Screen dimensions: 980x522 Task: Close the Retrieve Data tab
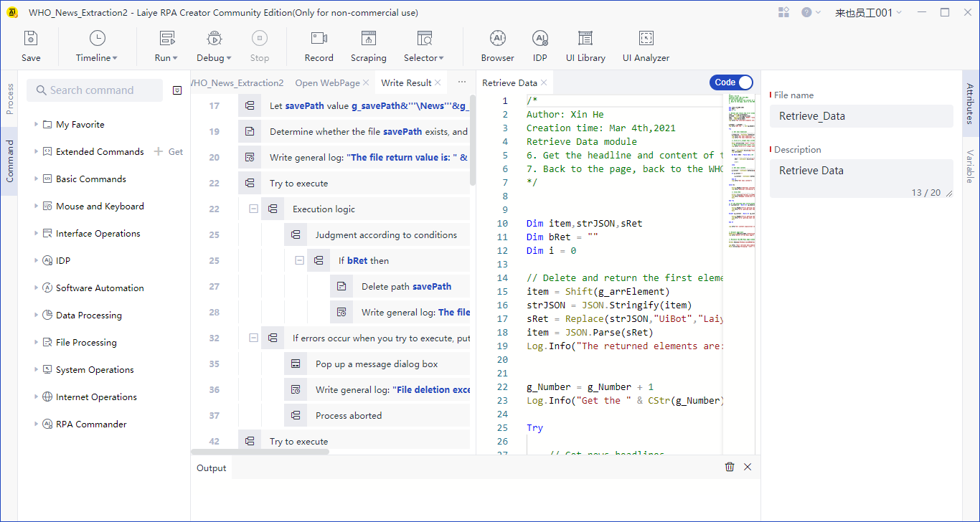(544, 83)
